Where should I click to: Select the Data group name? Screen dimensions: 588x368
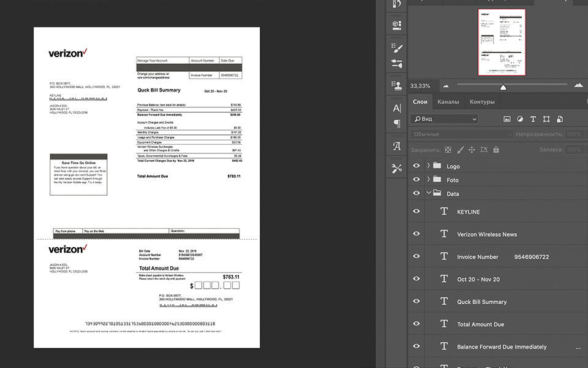click(x=453, y=194)
